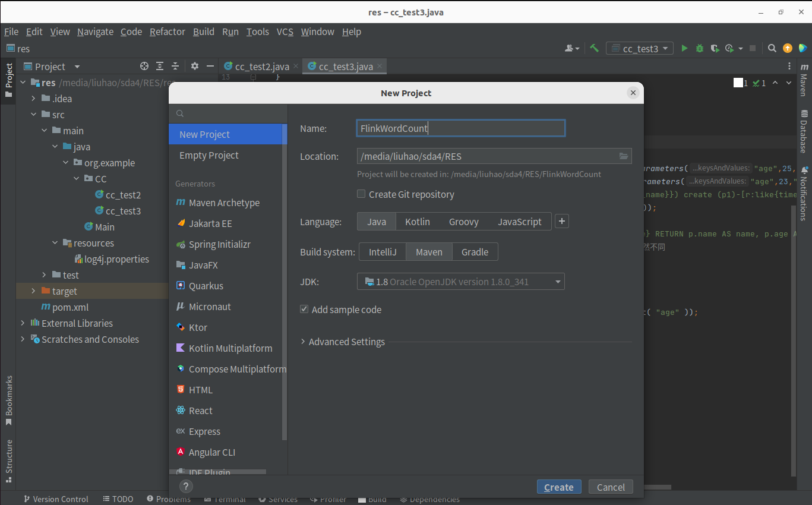Set language to Java
The width and height of the screenshot is (812, 505).
[377, 222]
